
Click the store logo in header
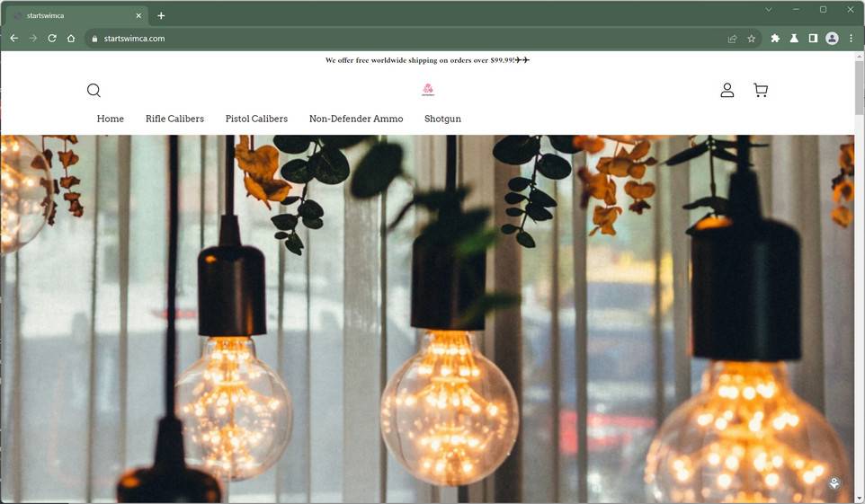pyautogui.click(x=428, y=89)
